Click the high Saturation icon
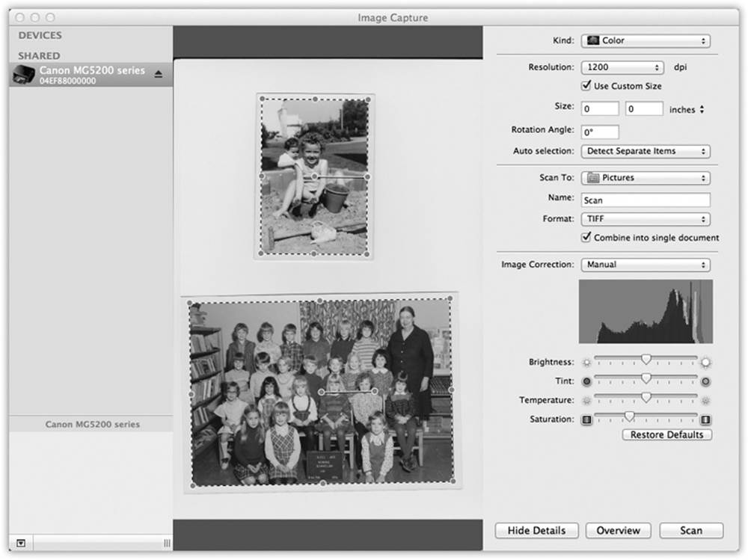Image resolution: width=748 pixels, height=560 pixels. point(705,419)
